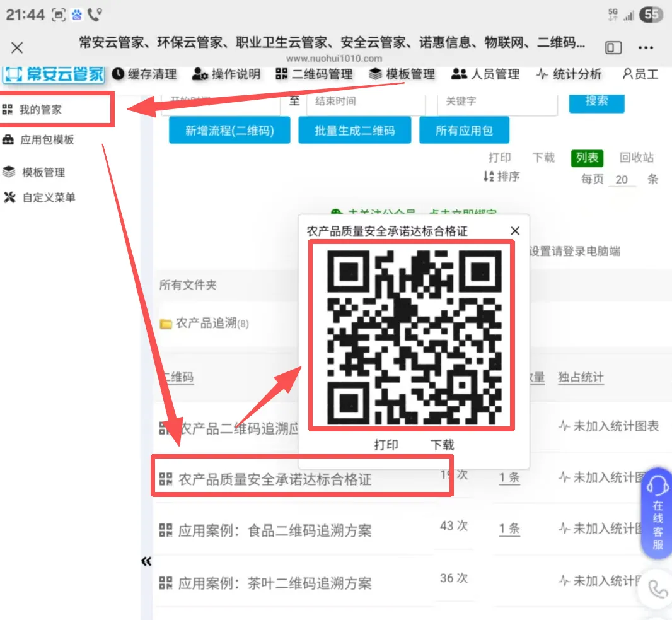672x620 pixels.
Task: Open 应用包模板 in sidebar
Action: 47,140
